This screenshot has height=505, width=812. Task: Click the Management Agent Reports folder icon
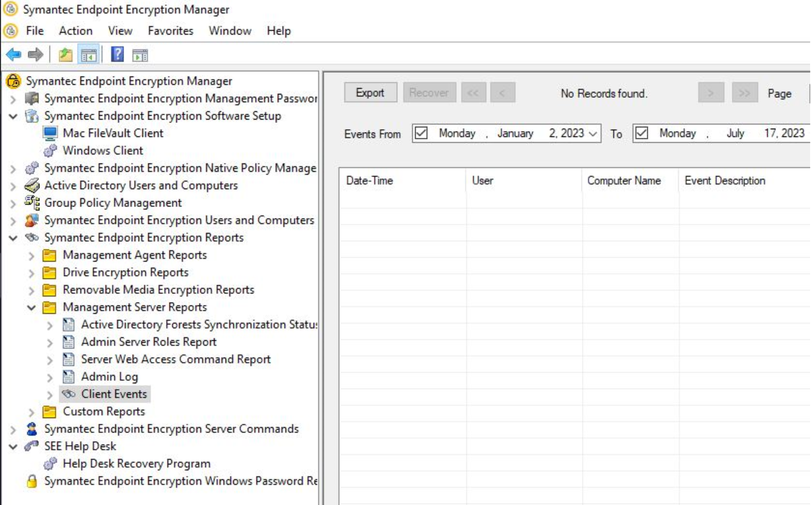[50, 255]
